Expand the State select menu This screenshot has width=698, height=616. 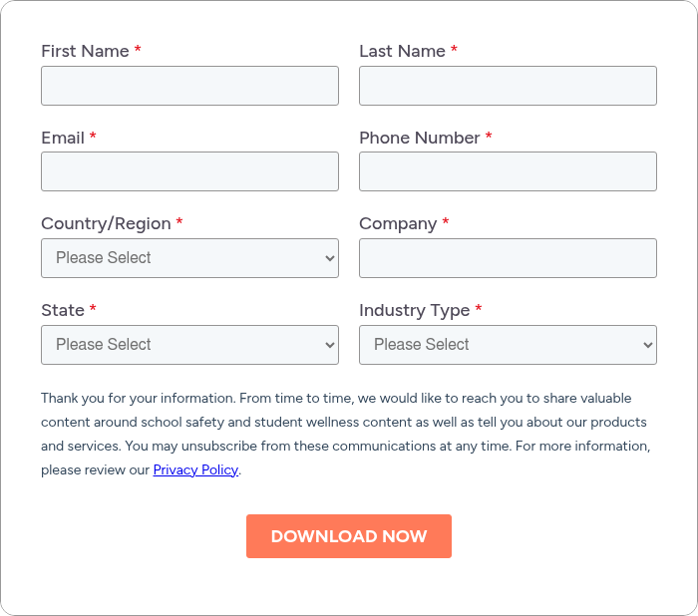[x=189, y=345]
